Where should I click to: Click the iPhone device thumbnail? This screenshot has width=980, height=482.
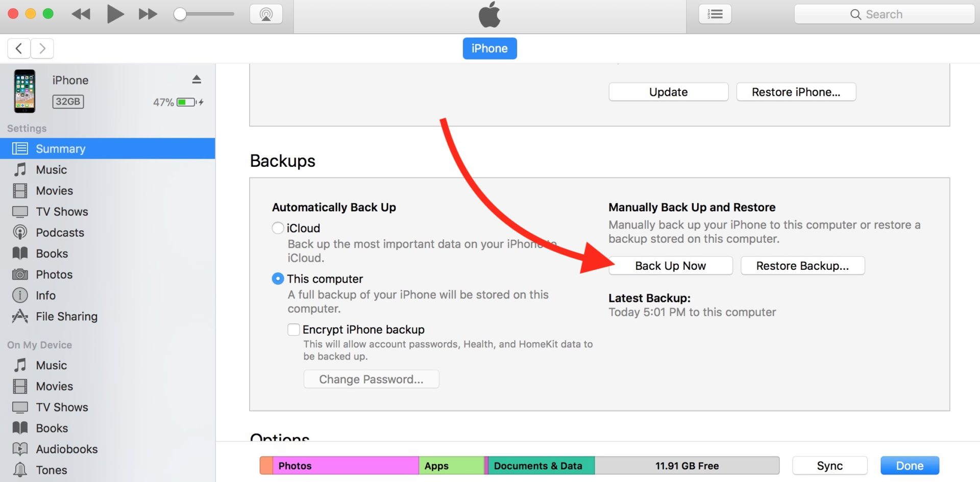[24, 91]
